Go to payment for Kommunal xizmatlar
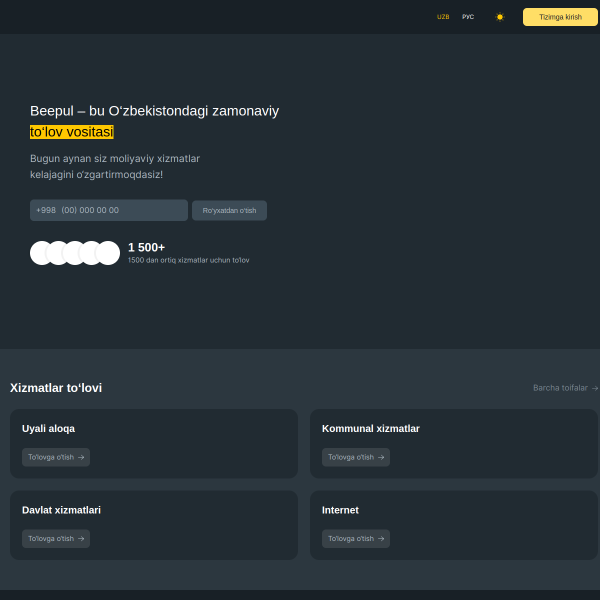 point(356,457)
